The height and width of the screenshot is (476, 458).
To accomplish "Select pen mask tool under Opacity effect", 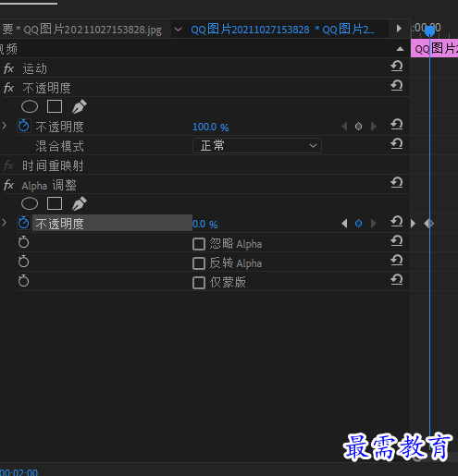I will click(x=80, y=106).
